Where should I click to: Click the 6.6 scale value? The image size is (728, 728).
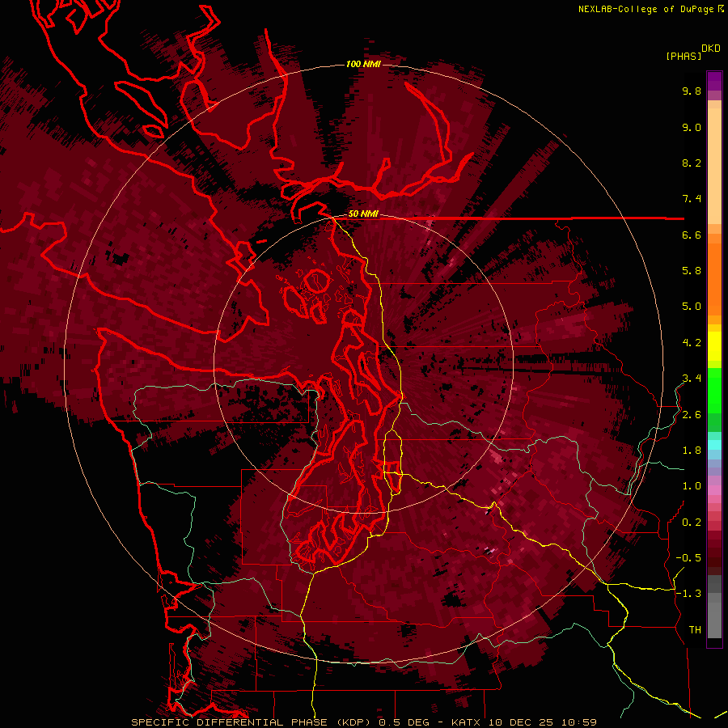[692, 235]
